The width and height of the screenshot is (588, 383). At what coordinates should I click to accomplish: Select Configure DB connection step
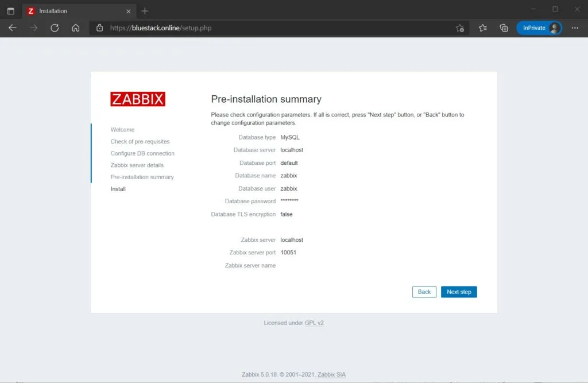(x=142, y=153)
